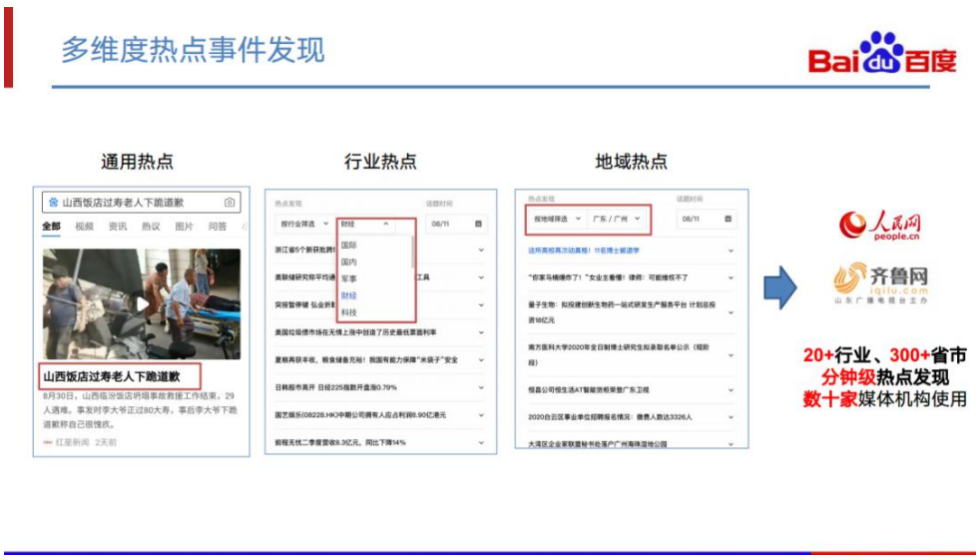Open the 按行业筛选 dropdown

304,224
